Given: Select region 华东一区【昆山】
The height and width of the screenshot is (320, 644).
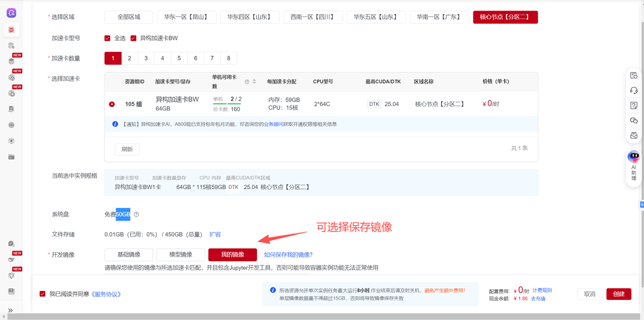Looking at the screenshot, I should [x=186, y=17].
